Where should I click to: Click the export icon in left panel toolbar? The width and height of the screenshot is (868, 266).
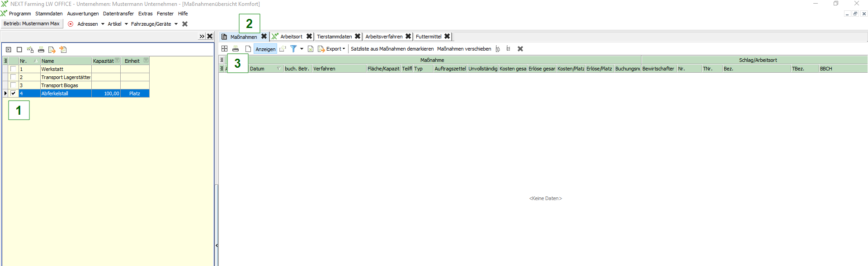(x=52, y=50)
